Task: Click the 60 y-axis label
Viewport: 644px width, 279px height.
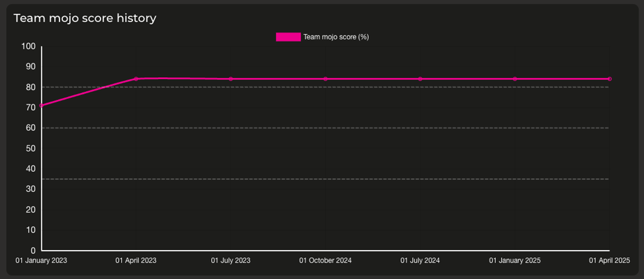Action: coord(32,128)
